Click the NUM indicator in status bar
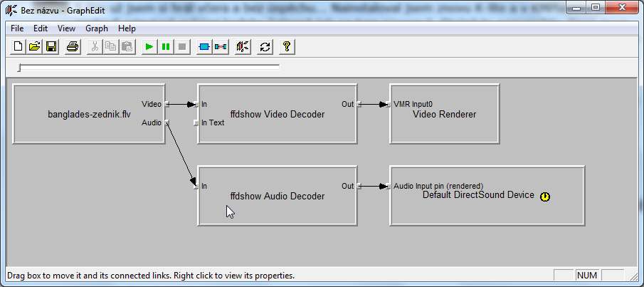The image size is (644, 287). 587,275
